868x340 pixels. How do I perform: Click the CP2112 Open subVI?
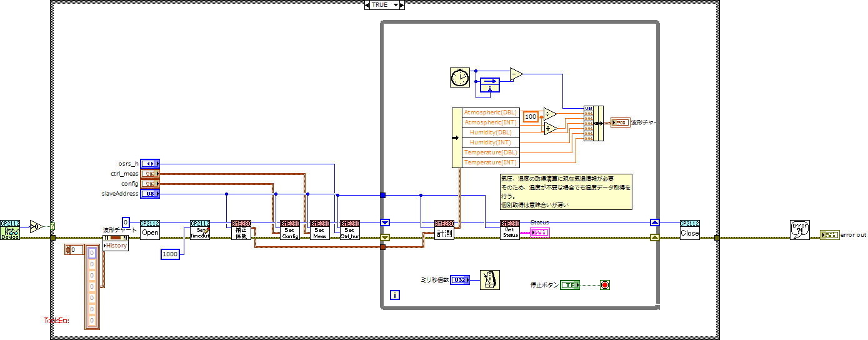tap(150, 230)
